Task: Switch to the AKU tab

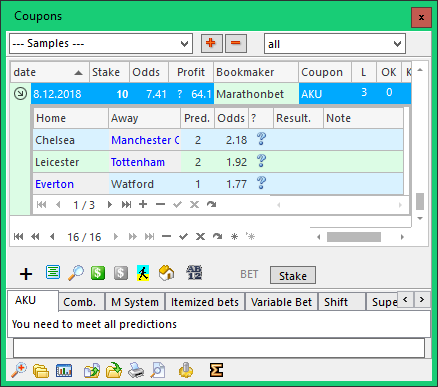Action: tap(33, 301)
